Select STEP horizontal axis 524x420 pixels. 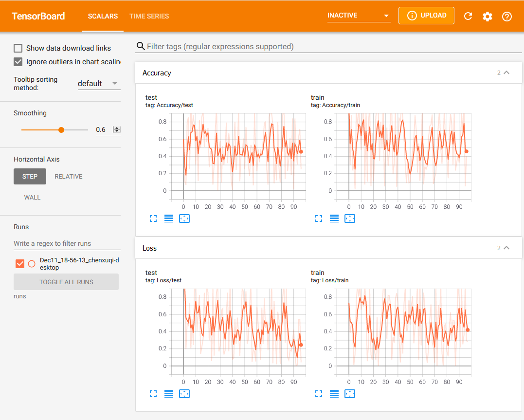(30, 177)
